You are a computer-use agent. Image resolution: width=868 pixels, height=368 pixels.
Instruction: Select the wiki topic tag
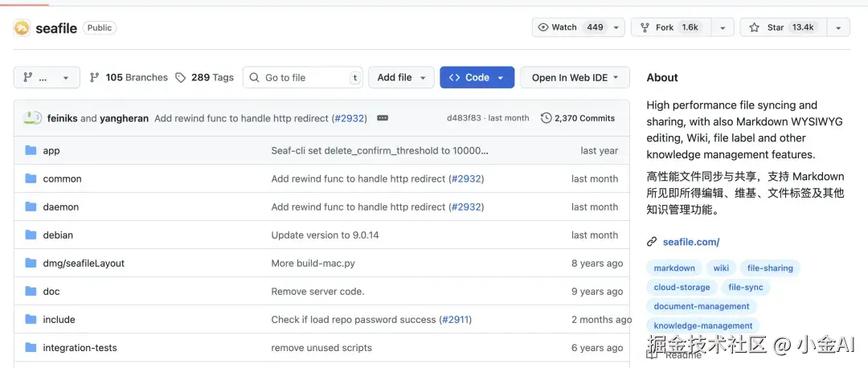[721, 268]
